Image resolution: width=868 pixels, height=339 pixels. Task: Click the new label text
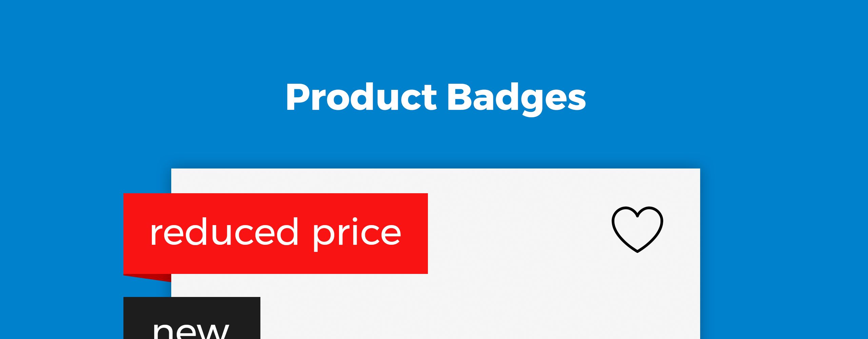[191, 330]
